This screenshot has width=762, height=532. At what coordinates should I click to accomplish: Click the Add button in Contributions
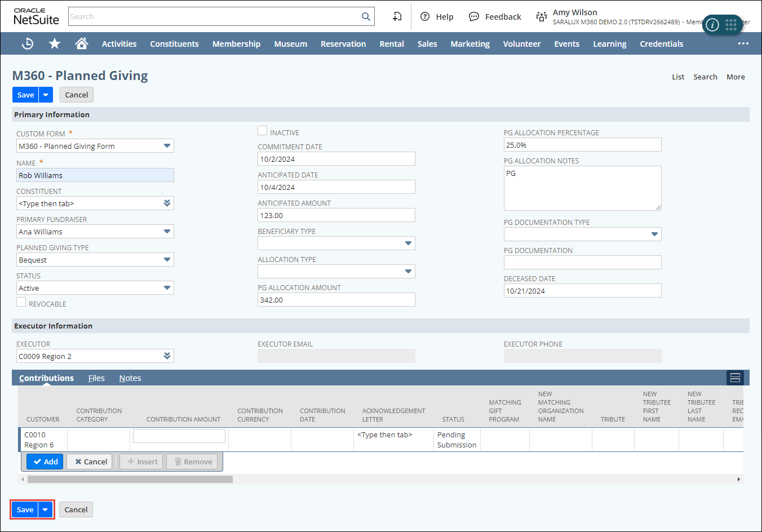[45, 462]
